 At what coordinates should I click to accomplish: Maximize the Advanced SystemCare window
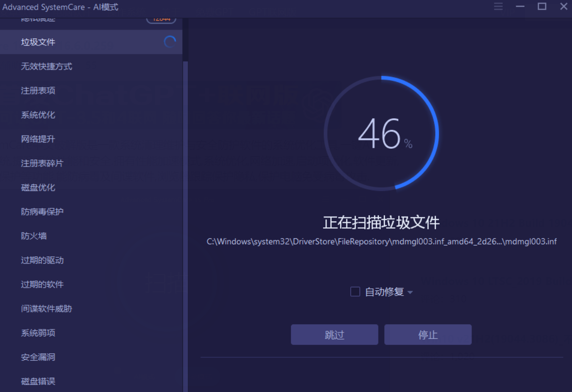pyautogui.click(x=542, y=7)
